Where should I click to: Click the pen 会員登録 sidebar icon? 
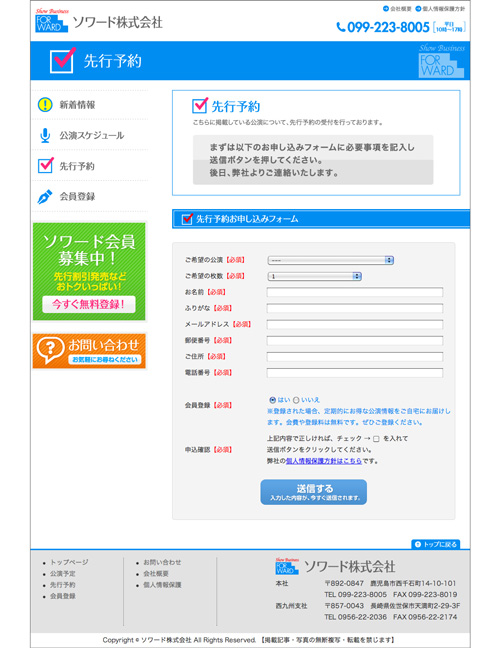click(45, 197)
